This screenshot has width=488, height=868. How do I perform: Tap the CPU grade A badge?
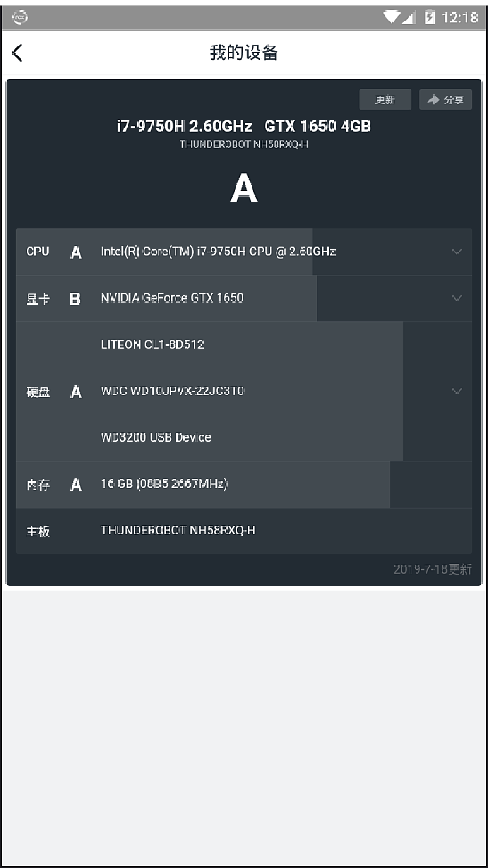coord(76,252)
